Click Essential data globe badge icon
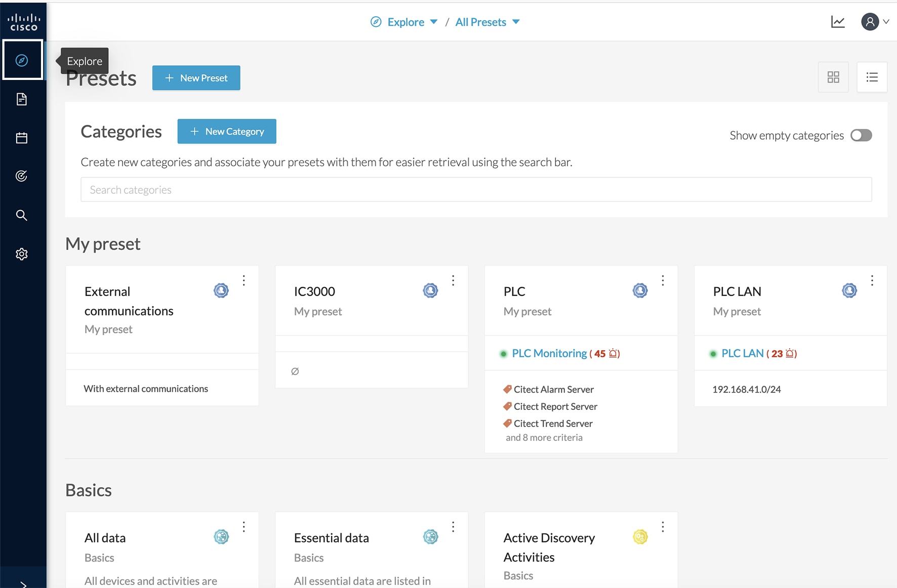 [431, 537]
